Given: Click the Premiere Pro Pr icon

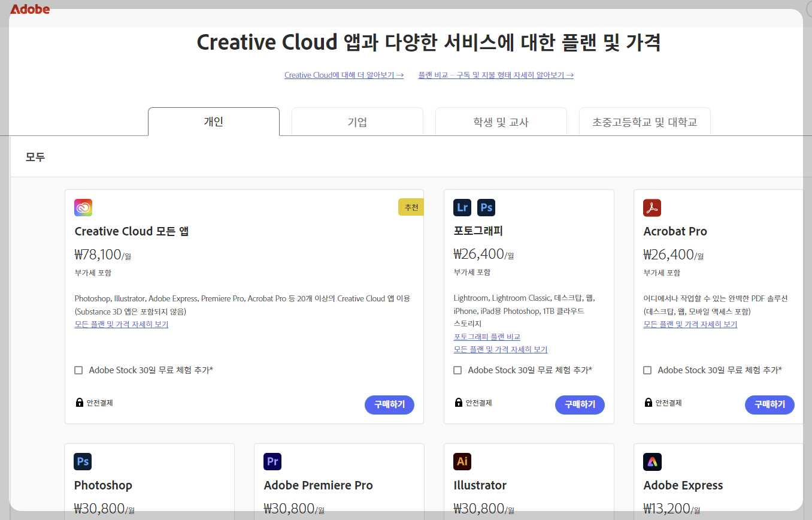Looking at the screenshot, I should pos(272,461).
